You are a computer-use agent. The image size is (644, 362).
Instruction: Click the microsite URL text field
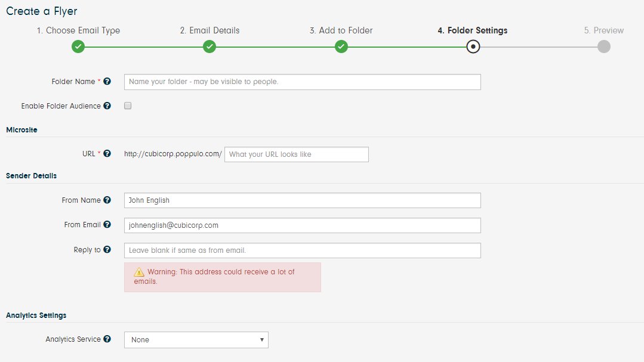[x=295, y=154]
